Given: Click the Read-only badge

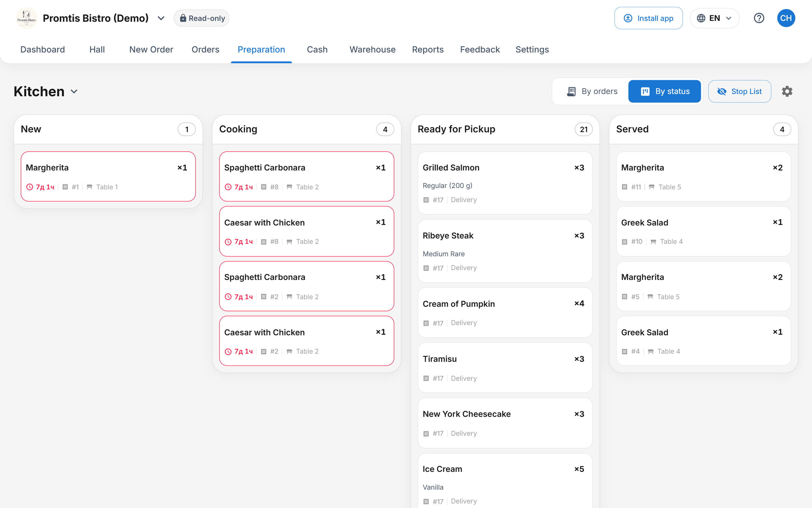Looking at the screenshot, I should (x=201, y=18).
